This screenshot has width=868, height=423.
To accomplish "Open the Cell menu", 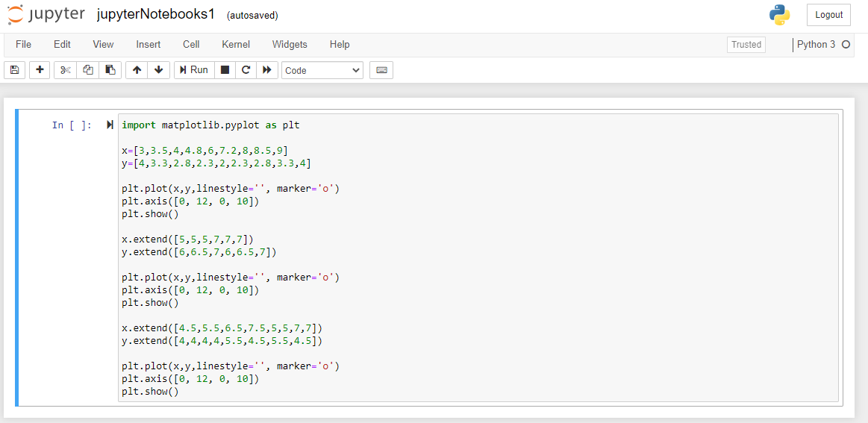I will [191, 45].
